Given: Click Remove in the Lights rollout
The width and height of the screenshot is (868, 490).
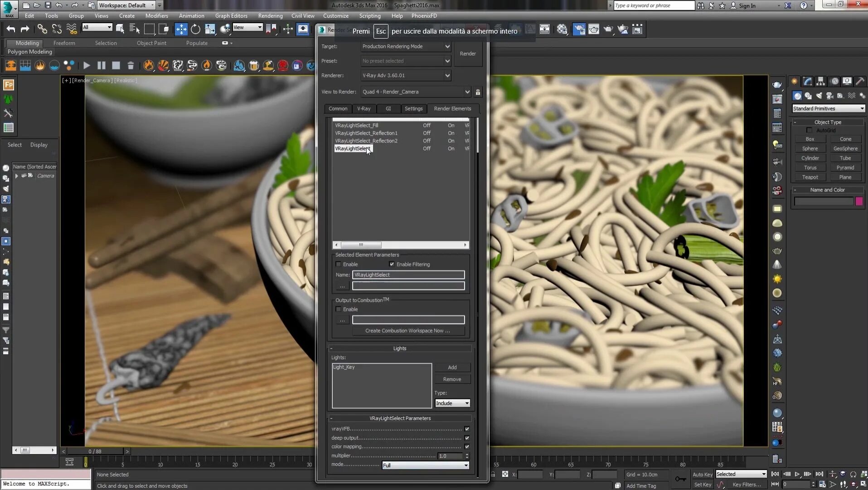Looking at the screenshot, I should point(452,379).
